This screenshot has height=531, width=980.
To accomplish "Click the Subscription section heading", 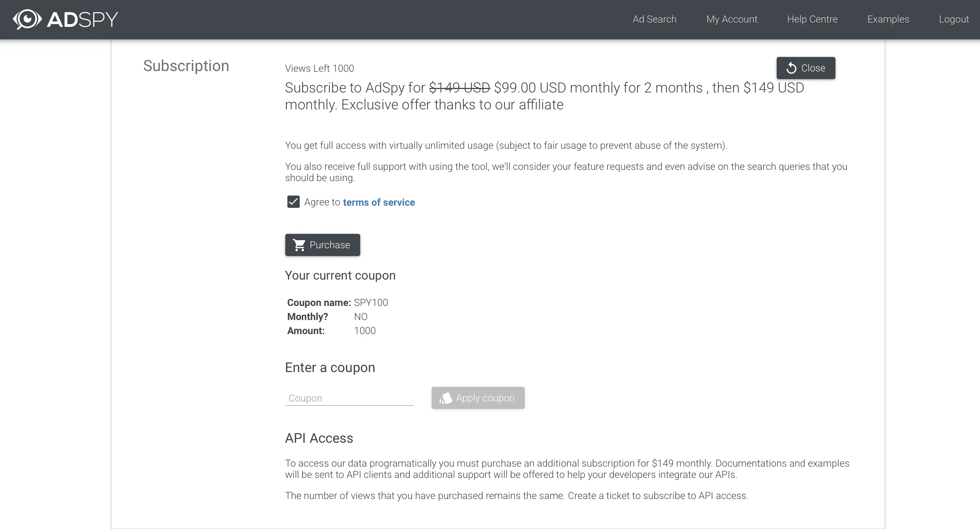I will point(186,66).
